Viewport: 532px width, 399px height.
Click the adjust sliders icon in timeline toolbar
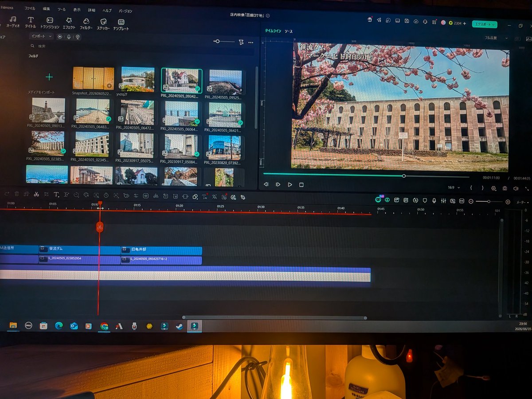coord(136,196)
